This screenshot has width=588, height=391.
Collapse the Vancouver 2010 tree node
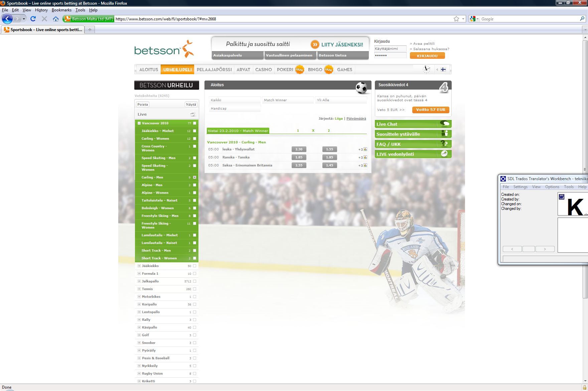139,123
